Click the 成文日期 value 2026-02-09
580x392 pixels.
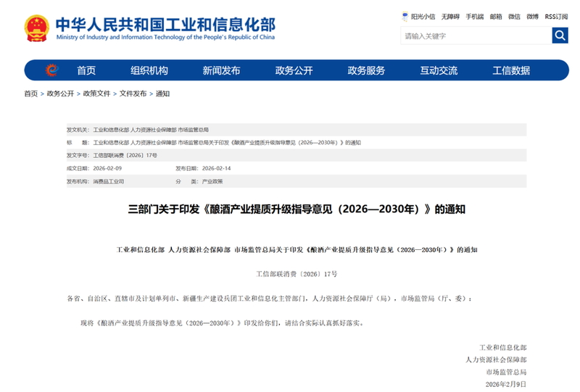click(107, 168)
